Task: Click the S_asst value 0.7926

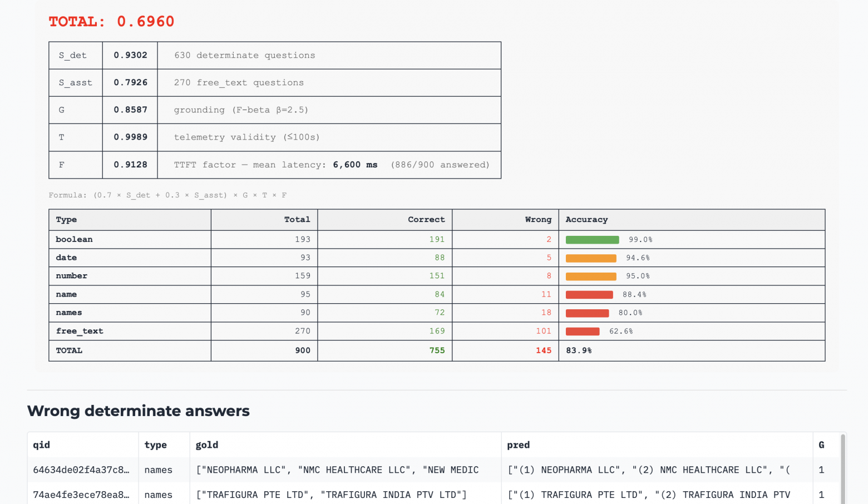Action: click(x=131, y=82)
